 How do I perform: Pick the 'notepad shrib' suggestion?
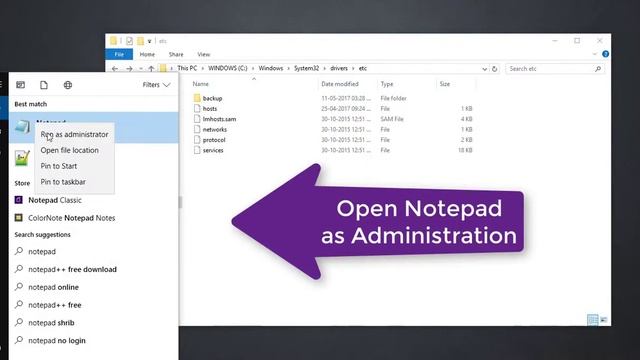pyautogui.click(x=51, y=323)
